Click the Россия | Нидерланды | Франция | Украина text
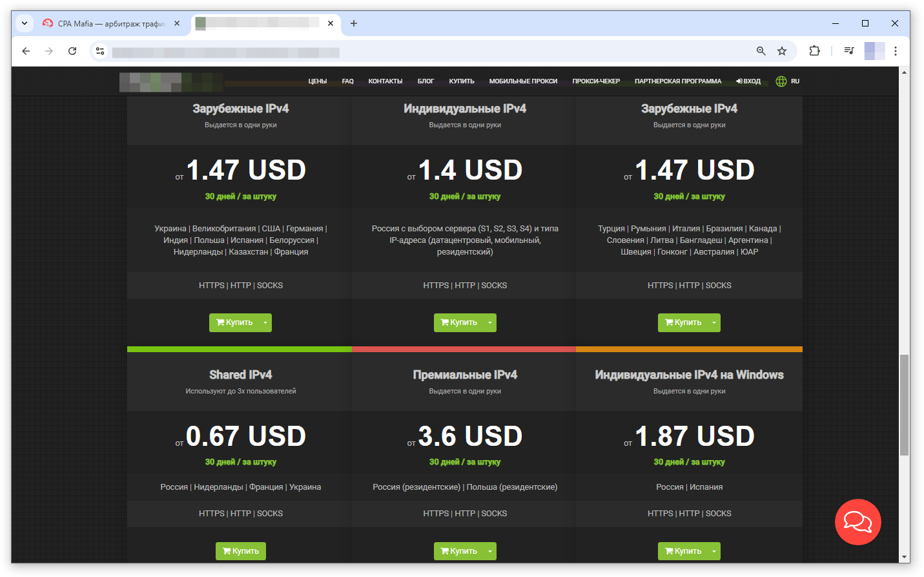924x577 pixels. tap(241, 487)
